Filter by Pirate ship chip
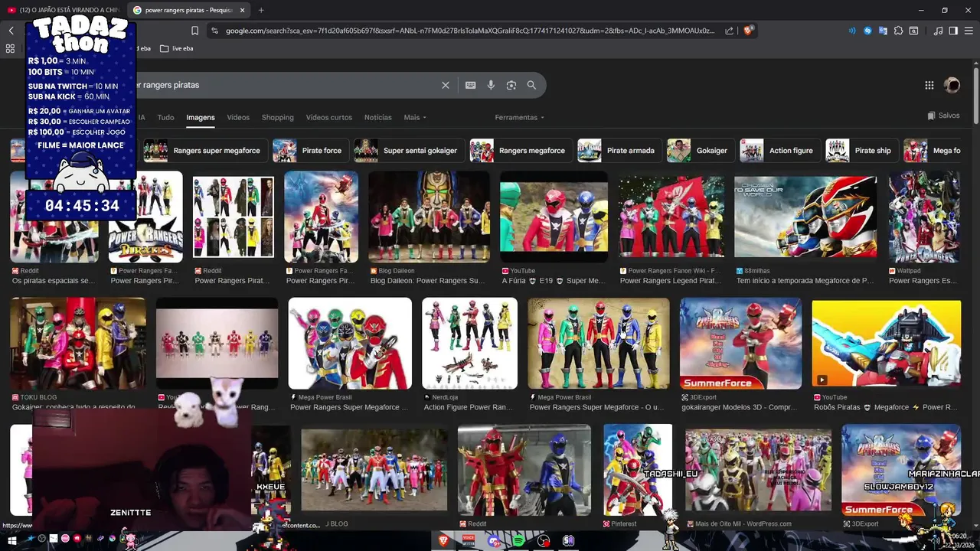 (x=862, y=151)
